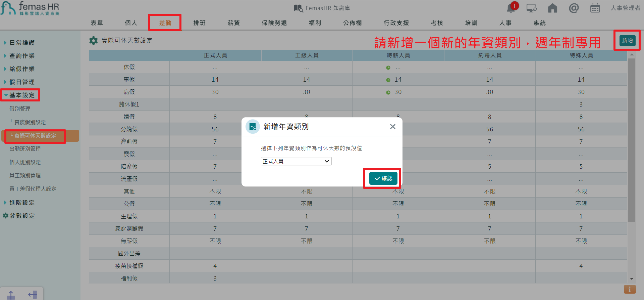The height and width of the screenshot is (300, 644).
Task: Click the 疫苗接種假 row label
Action: pos(129,266)
